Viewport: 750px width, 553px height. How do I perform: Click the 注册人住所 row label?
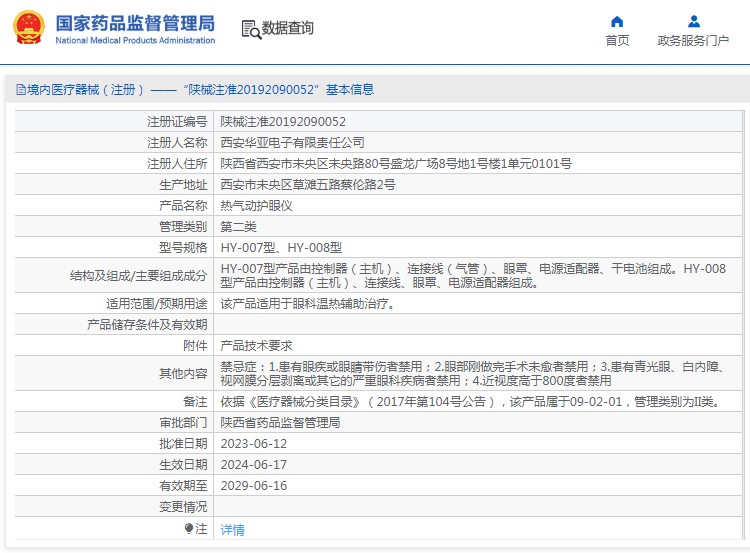pyautogui.click(x=177, y=164)
